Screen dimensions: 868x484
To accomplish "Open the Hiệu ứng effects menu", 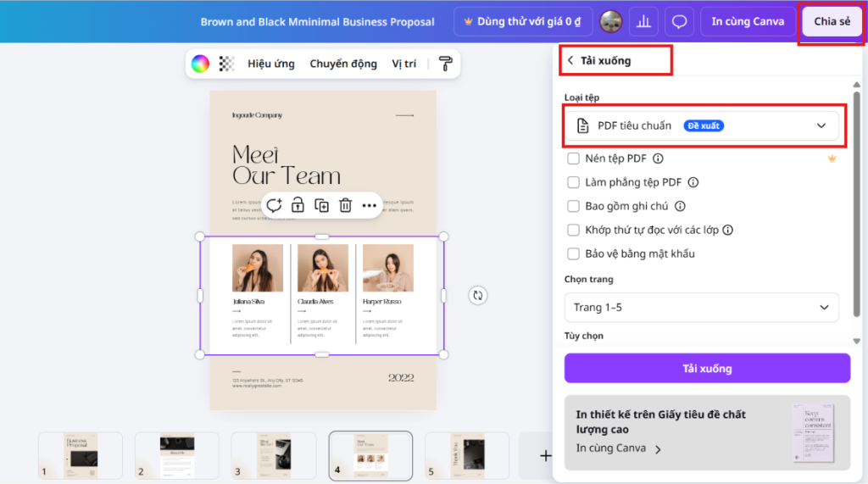I will [x=271, y=64].
